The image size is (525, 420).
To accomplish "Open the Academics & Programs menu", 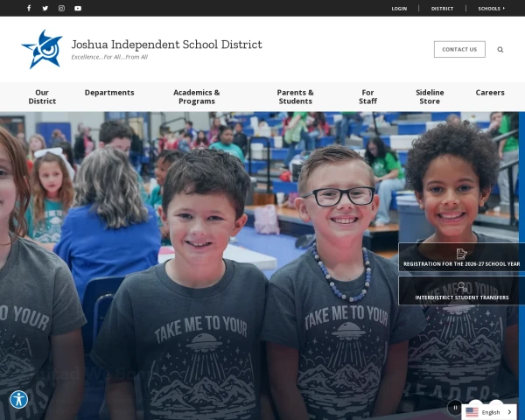I will [197, 97].
